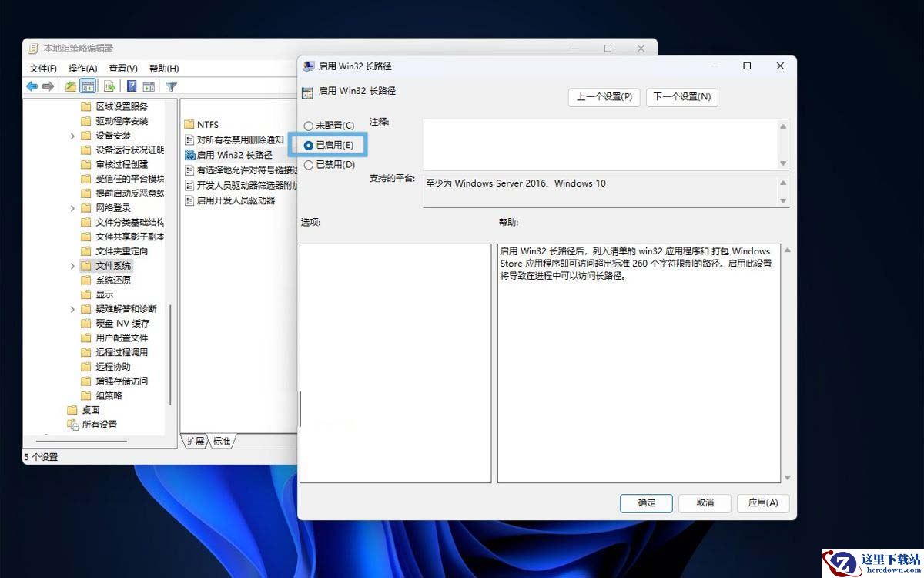
Task: Click the 上一个设置(P) button
Action: click(604, 97)
